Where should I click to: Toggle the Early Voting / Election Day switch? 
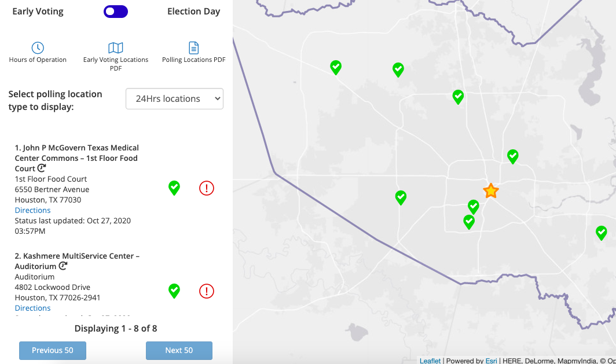click(x=116, y=12)
